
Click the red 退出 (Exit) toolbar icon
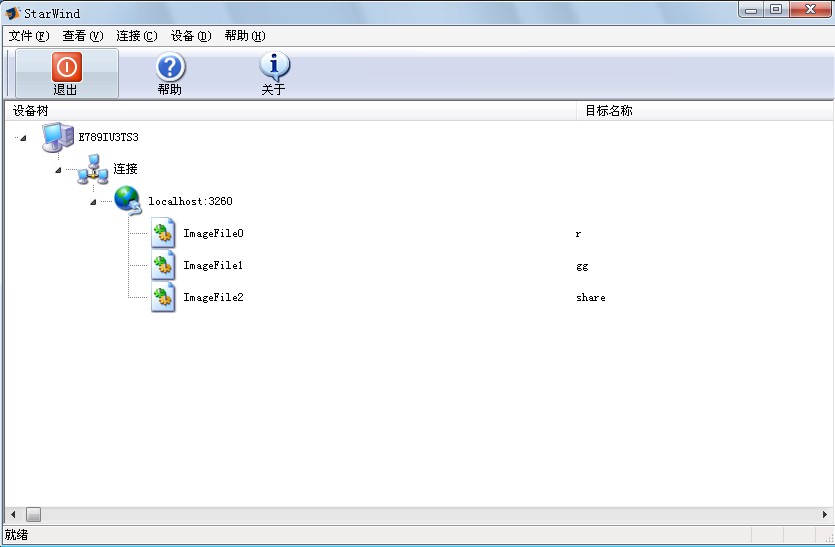(x=66, y=68)
